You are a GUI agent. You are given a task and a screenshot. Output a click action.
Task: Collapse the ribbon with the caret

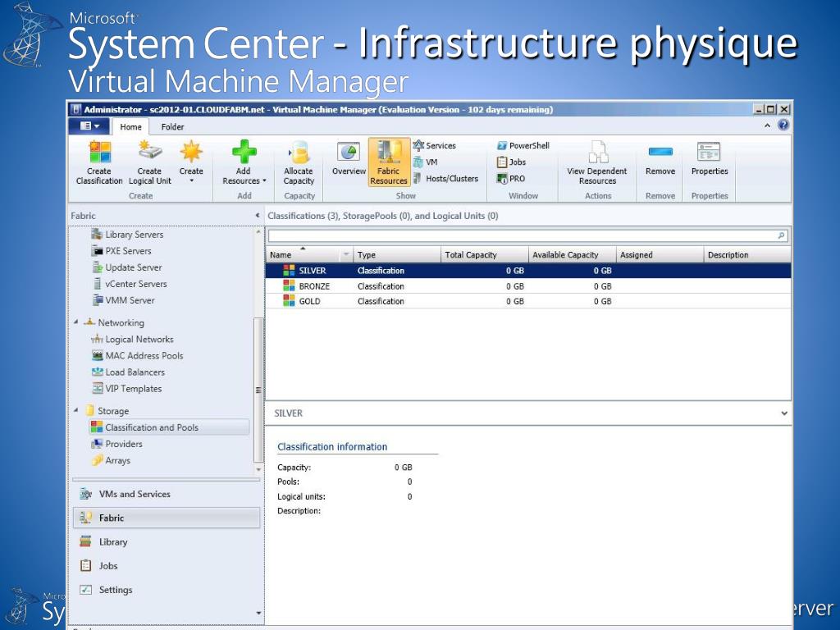767,126
